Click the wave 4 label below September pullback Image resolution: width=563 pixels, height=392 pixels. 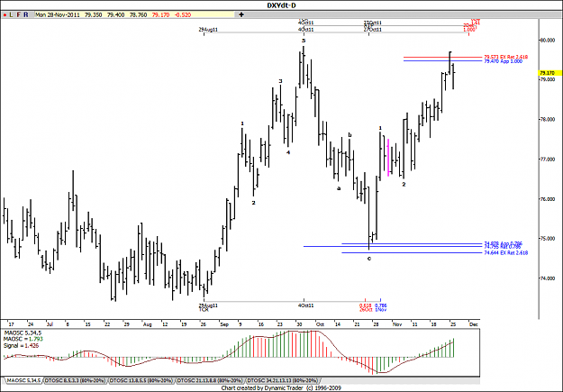[x=288, y=152]
